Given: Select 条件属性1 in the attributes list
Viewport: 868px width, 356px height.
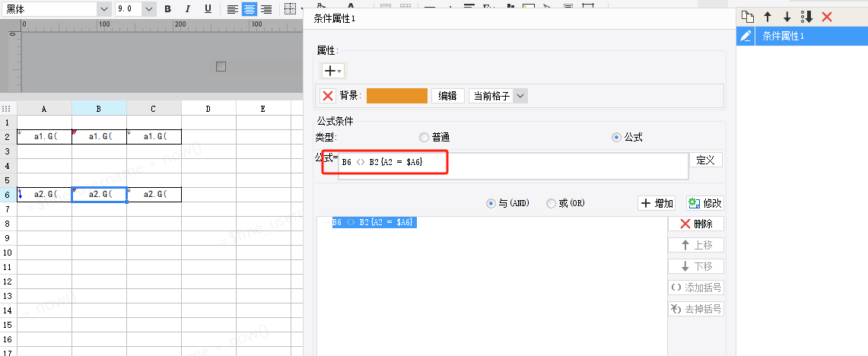Looking at the screenshot, I should (x=800, y=36).
